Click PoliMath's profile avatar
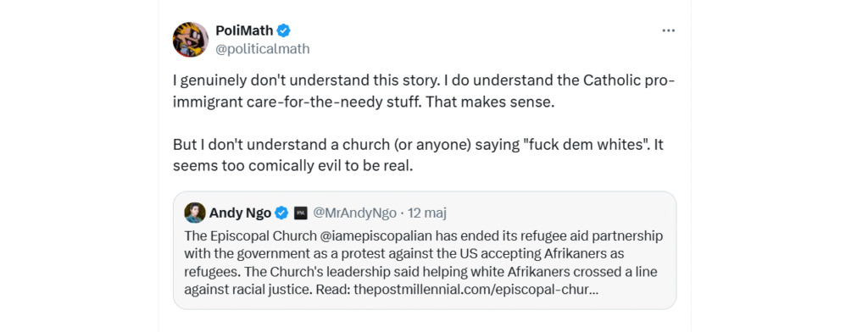Image resolution: width=868 pixels, height=332 pixels. (x=191, y=40)
